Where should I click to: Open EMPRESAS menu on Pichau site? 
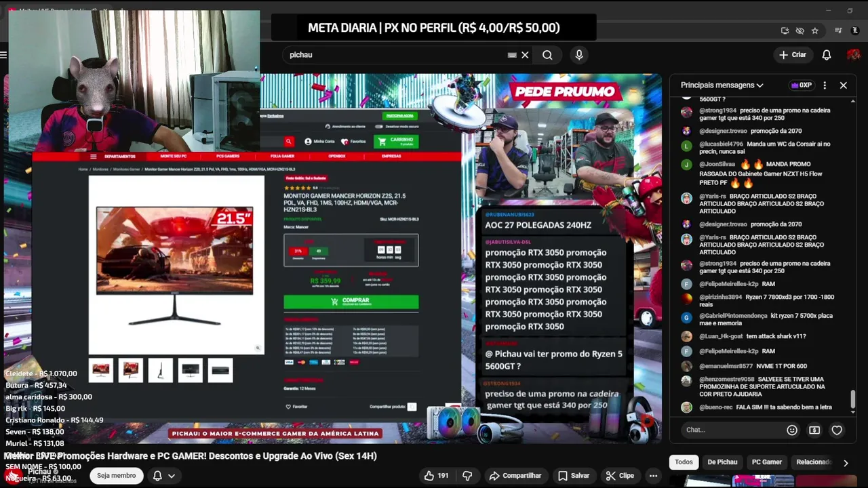(391, 156)
